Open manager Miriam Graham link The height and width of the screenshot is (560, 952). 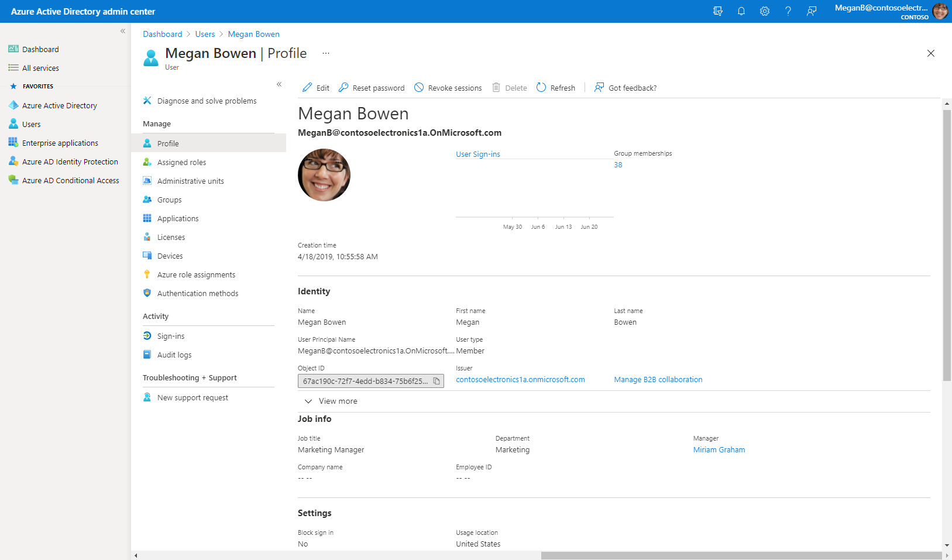(x=719, y=450)
